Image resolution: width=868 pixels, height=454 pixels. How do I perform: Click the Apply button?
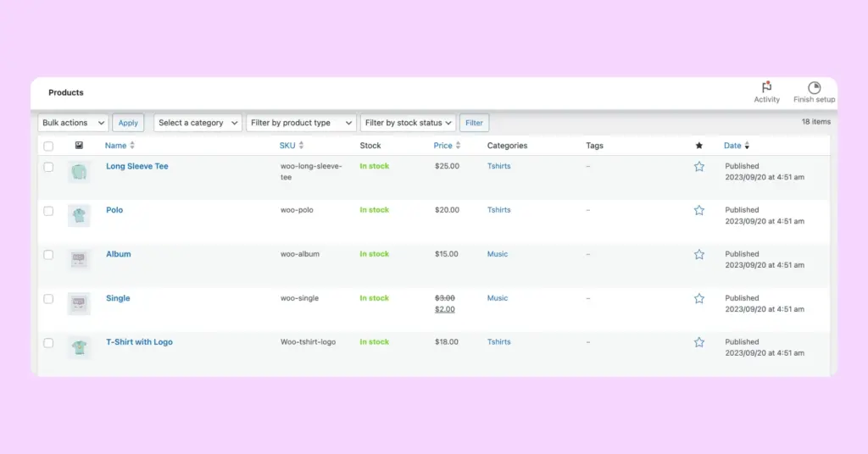[x=128, y=123]
